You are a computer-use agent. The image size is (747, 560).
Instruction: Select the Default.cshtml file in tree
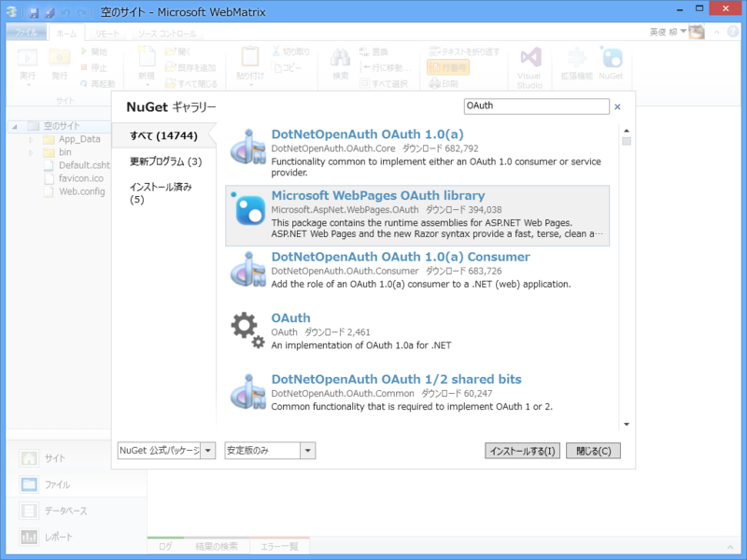pos(77,165)
